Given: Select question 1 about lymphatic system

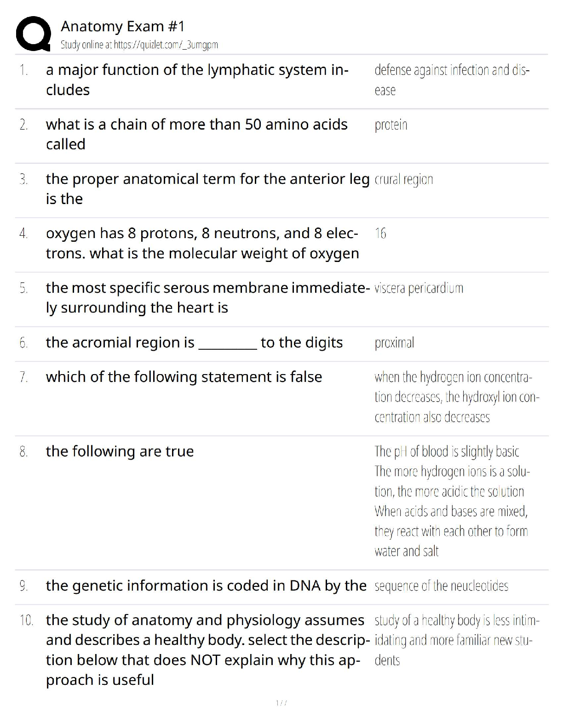Looking at the screenshot, I should click(x=197, y=80).
